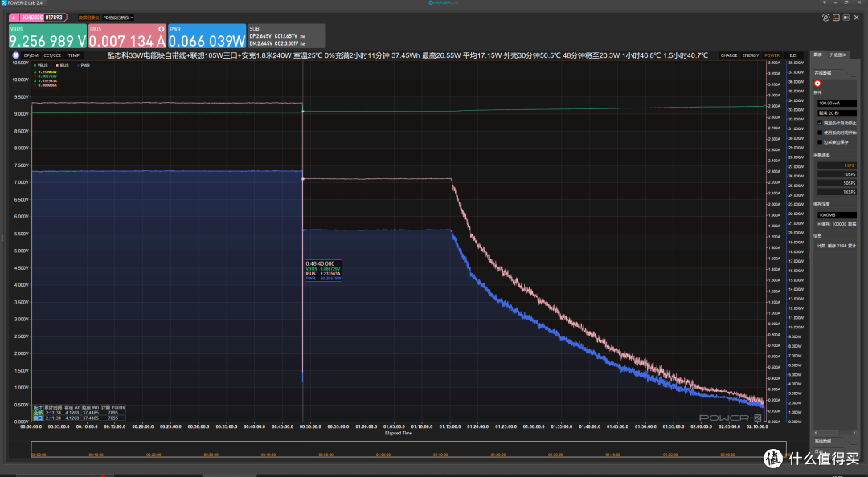Click the 01:15:00.0 time axis label

tap(450, 426)
